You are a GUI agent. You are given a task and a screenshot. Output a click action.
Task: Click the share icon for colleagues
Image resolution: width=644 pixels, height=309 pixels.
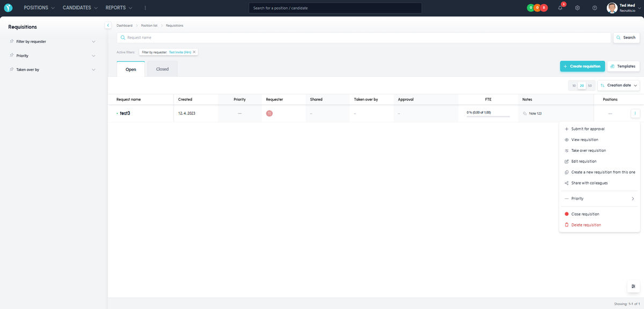[567, 183]
